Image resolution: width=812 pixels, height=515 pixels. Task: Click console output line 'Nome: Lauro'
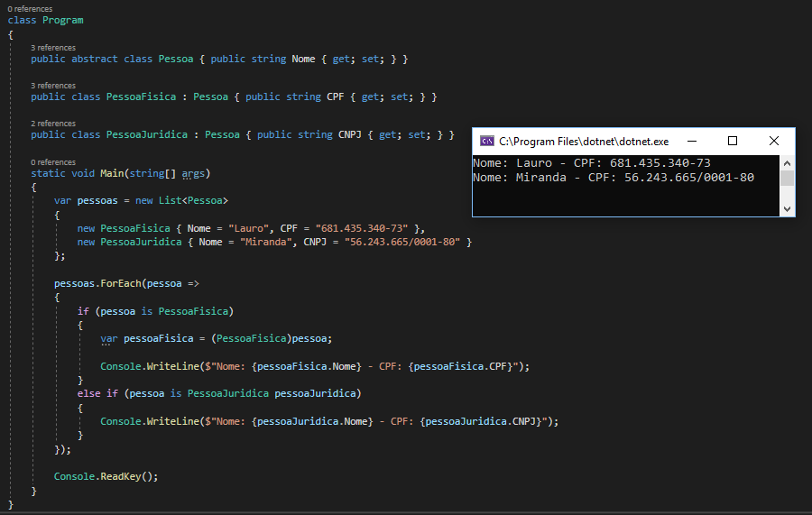(x=591, y=163)
